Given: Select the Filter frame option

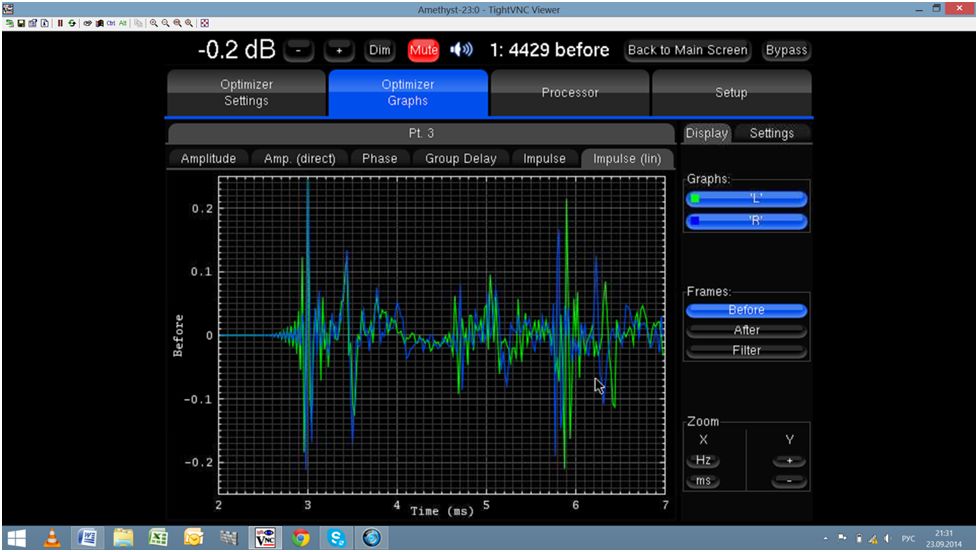Looking at the screenshot, I should [x=746, y=351].
